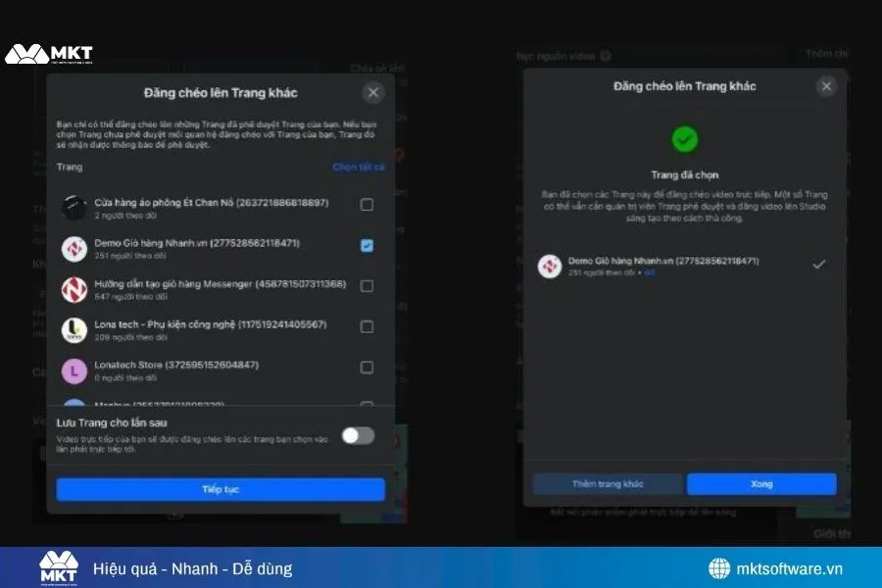Click the globe icon beside mktsoftware.vn
Viewport: 882px width, 588px height.
pyautogui.click(x=718, y=568)
